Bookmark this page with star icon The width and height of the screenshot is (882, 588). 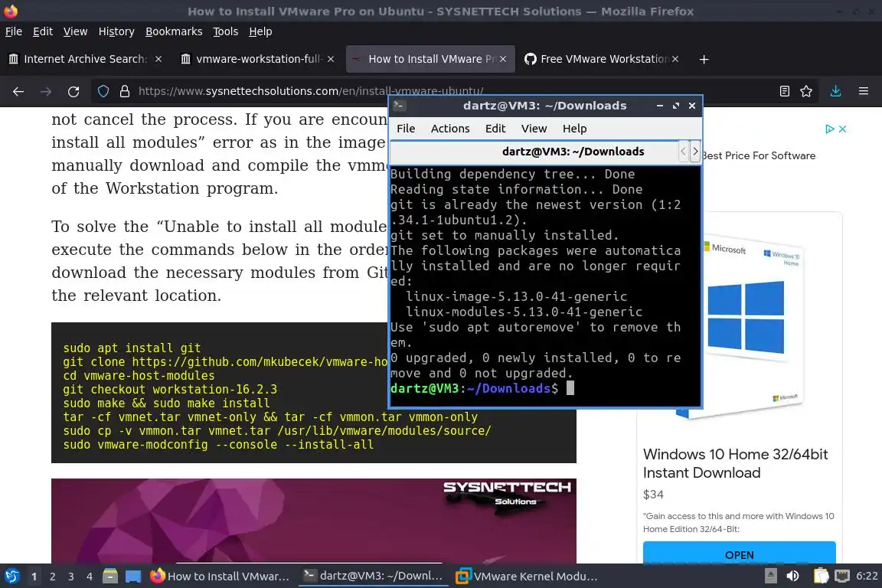click(806, 91)
